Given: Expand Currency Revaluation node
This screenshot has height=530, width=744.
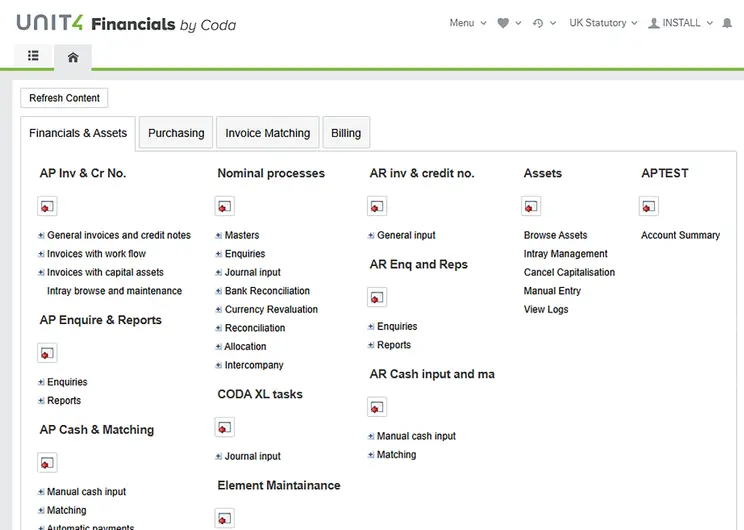Looking at the screenshot, I should coord(219,309).
